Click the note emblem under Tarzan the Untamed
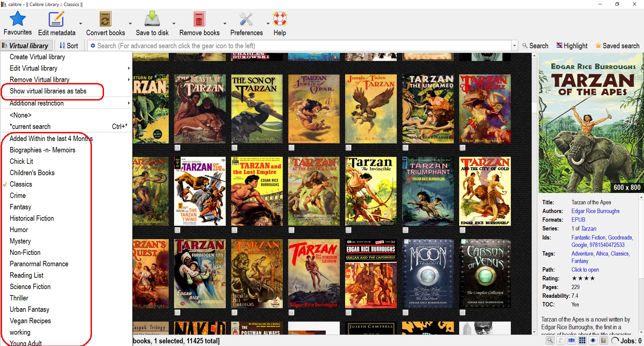The height and width of the screenshot is (346, 644). (406, 148)
